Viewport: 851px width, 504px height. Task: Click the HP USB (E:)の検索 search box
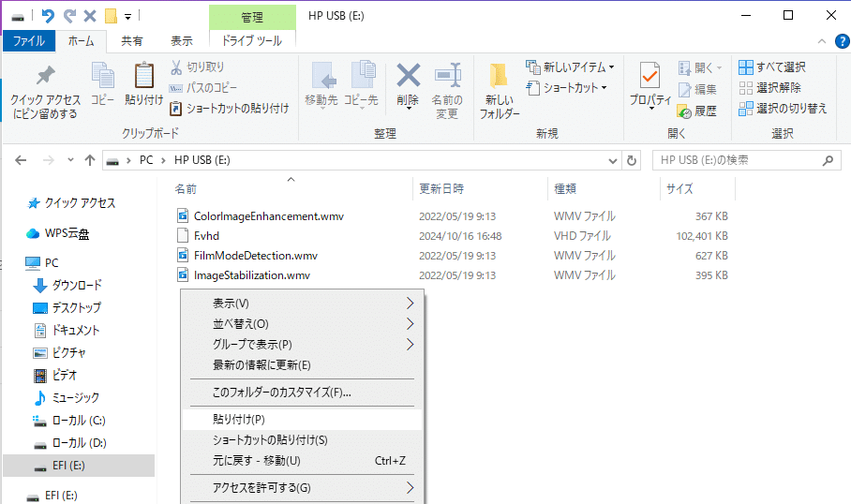tap(747, 160)
